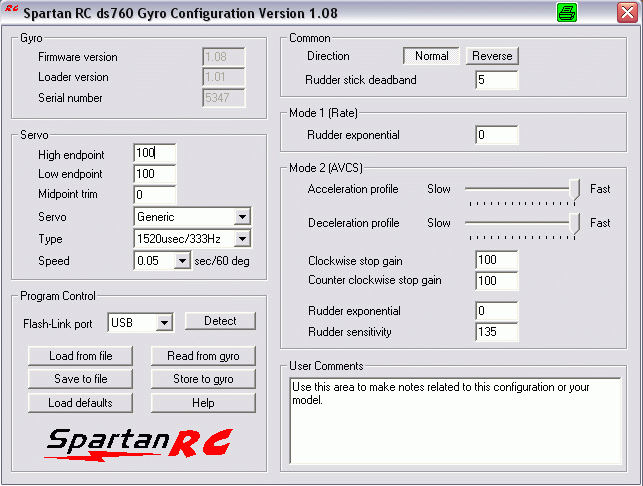Select Normal direction

[431, 56]
